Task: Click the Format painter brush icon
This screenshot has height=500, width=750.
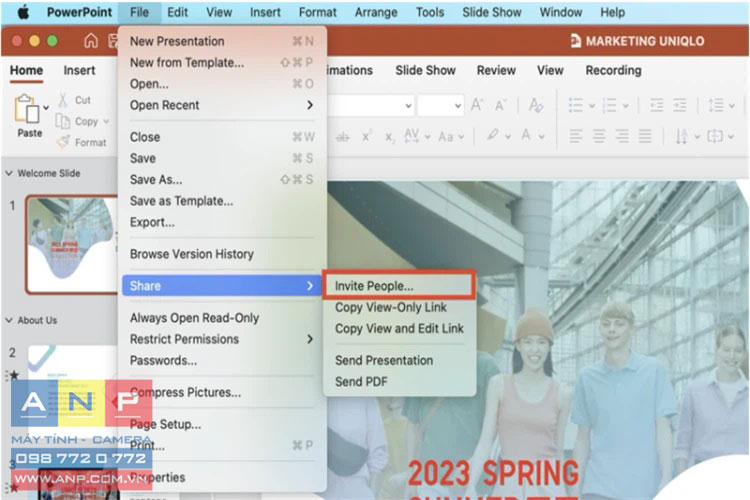Action: pyautogui.click(x=63, y=142)
